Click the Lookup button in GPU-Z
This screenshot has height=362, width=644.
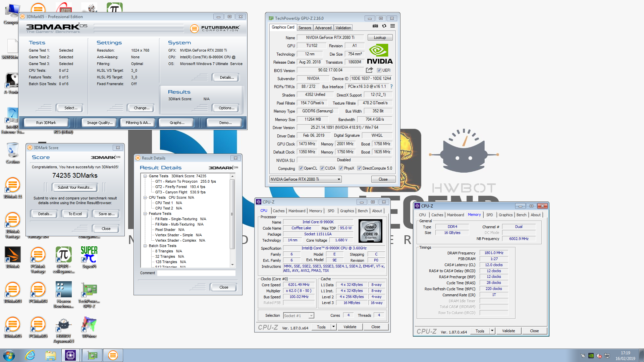pos(380,38)
